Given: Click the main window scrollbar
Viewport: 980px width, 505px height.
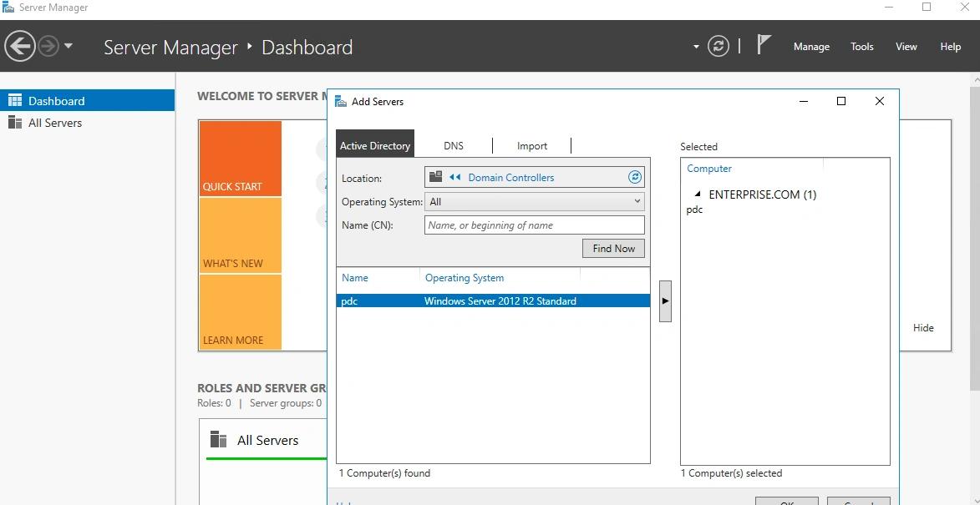Looking at the screenshot, I should 976,237.
